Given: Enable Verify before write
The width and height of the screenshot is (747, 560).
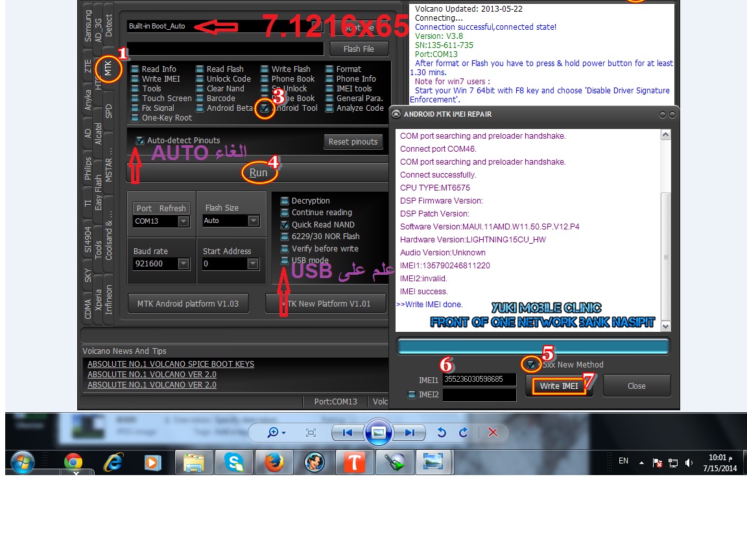Looking at the screenshot, I should point(285,249).
